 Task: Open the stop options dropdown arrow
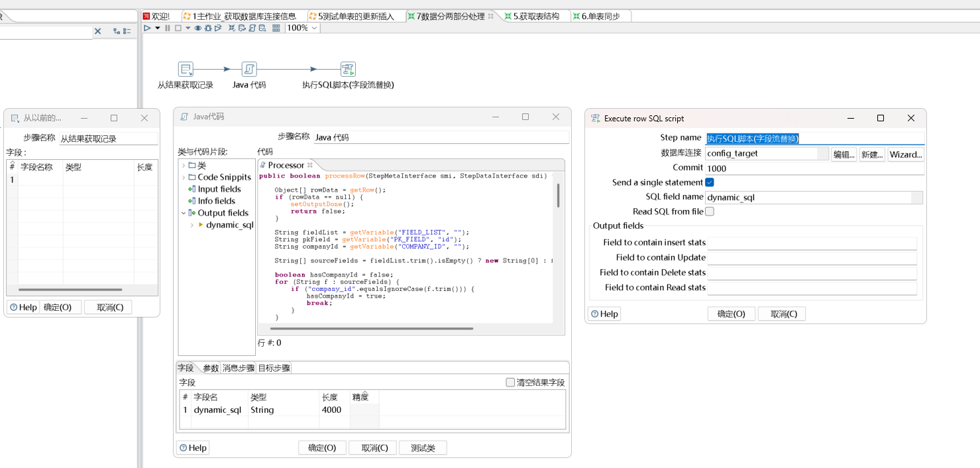point(188,28)
